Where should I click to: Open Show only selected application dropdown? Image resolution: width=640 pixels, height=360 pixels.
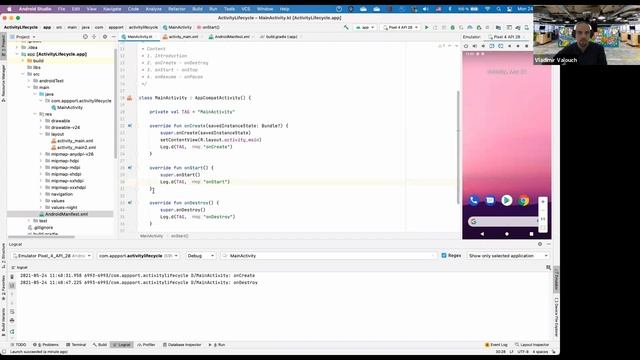point(508,256)
